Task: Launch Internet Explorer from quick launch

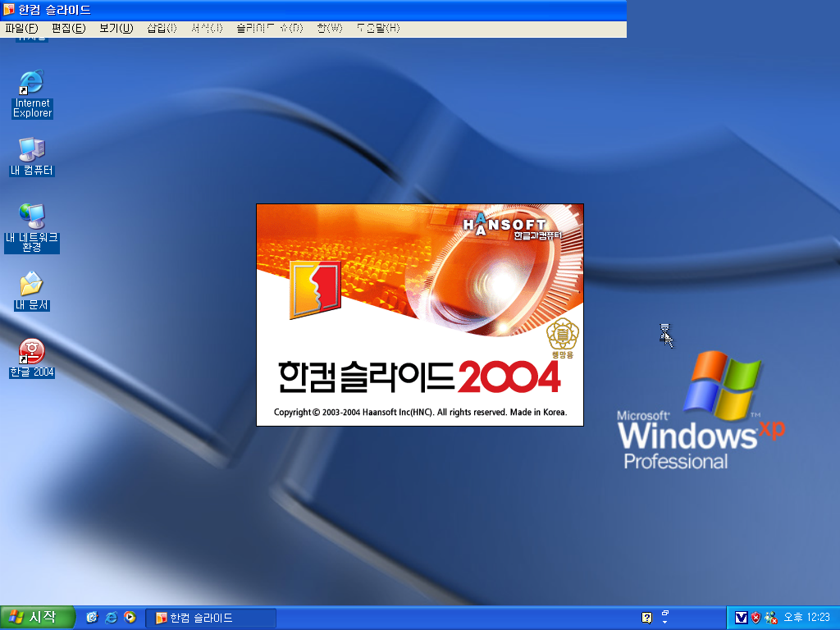Action: click(x=111, y=617)
